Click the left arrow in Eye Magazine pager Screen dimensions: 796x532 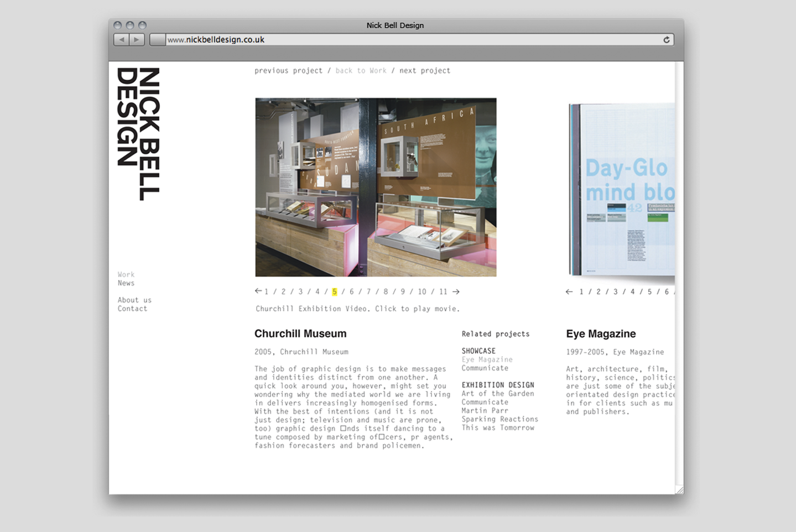(569, 291)
